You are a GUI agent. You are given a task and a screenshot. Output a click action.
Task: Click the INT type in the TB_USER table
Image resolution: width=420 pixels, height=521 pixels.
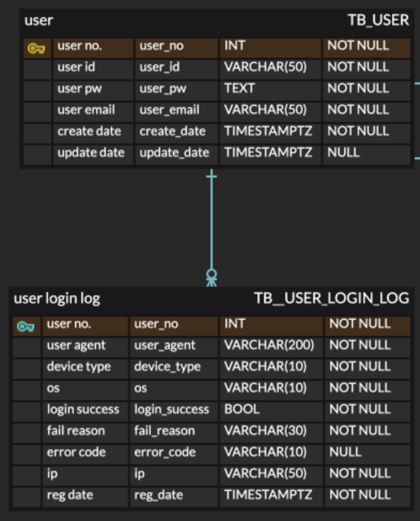tap(270, 49)
